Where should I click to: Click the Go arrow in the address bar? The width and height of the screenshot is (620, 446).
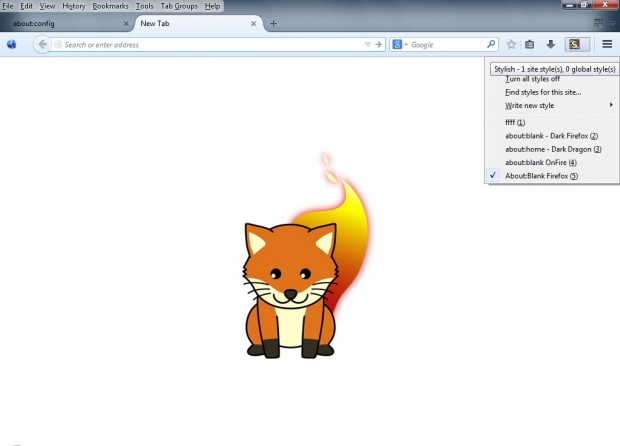[x=378, y=44]
